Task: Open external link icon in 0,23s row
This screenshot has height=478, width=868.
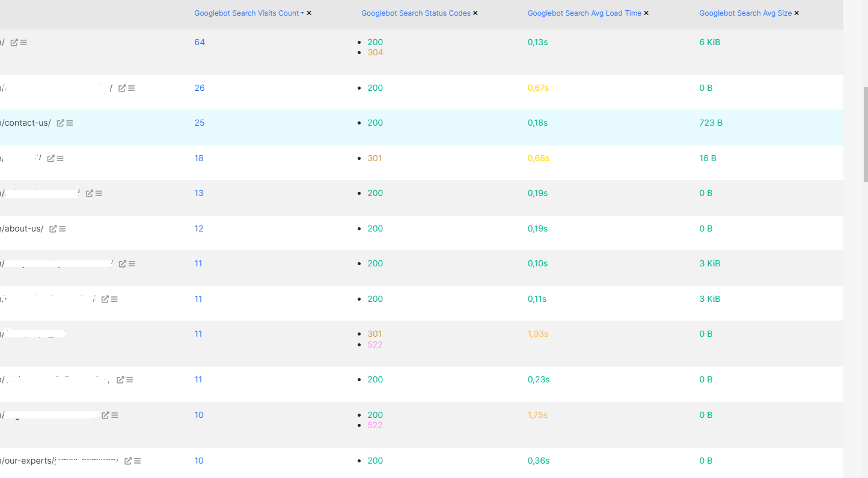Action: click(x=120, y=380)
